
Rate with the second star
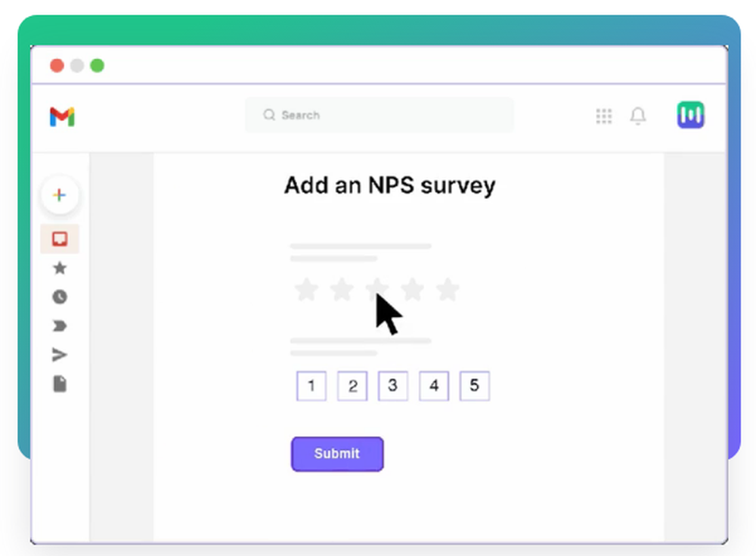342,290
